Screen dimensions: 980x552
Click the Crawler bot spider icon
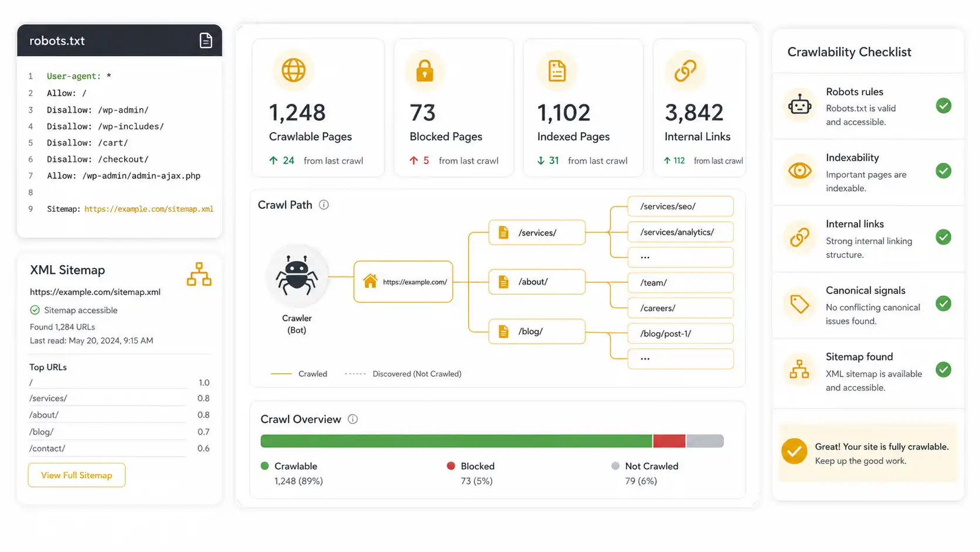tap(297, 276)
